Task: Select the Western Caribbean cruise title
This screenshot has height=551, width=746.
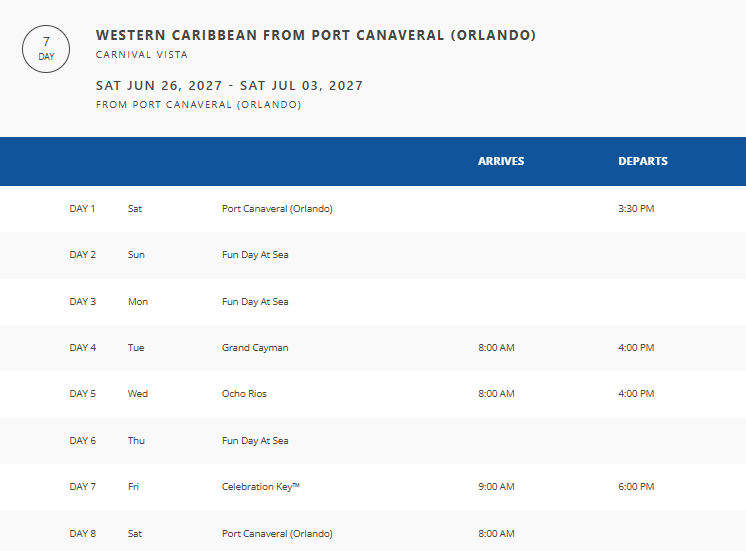Action: 316,35
